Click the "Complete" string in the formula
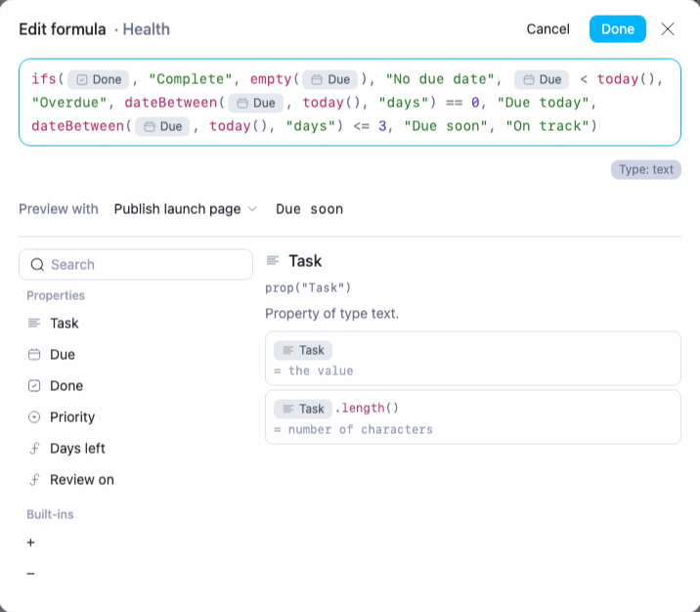 pyautogui.click(x=191, y=79)
